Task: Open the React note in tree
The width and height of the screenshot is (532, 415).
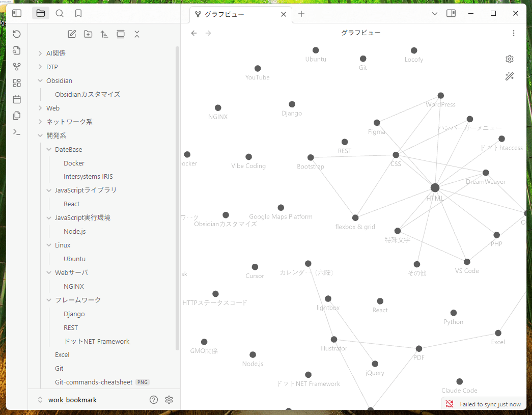Action: coord(72,204)
